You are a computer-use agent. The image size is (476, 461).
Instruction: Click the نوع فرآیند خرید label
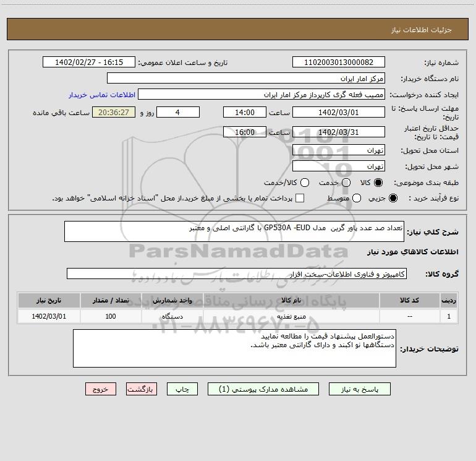(x=433, y=198)
